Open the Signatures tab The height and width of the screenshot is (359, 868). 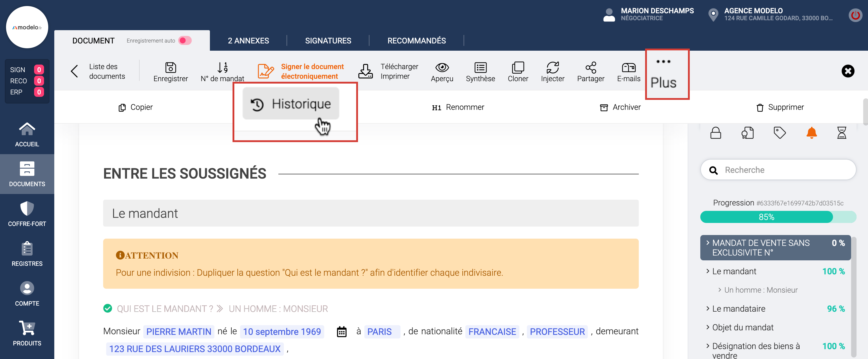328,40
